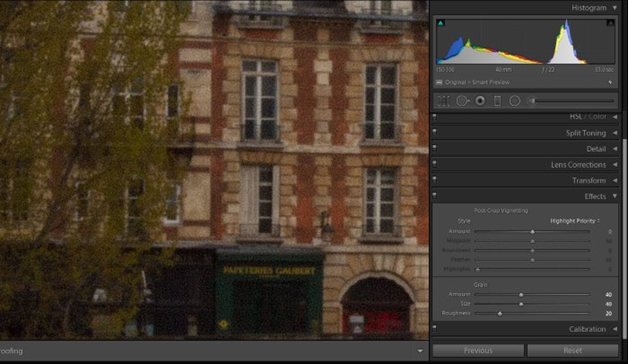Select the Graduated Filter tool
This screenshot has height=364, width=628.
point(497,100)
